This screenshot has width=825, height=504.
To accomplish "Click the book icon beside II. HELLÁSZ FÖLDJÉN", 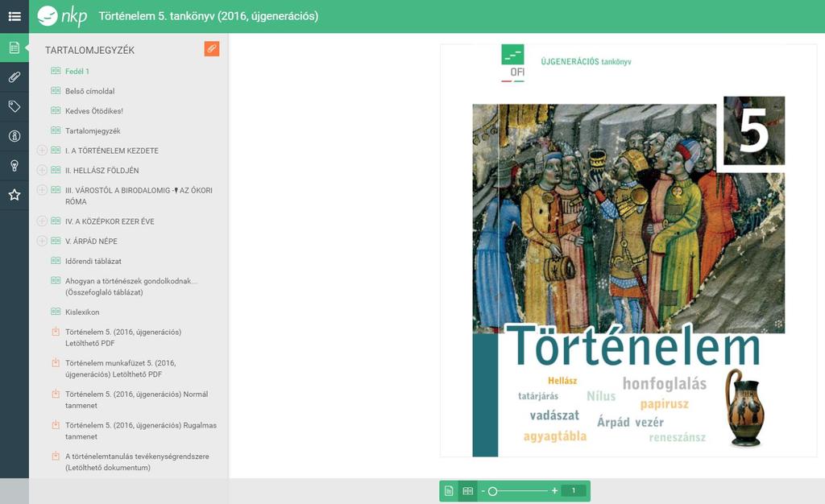I will (x=56, y=170).
